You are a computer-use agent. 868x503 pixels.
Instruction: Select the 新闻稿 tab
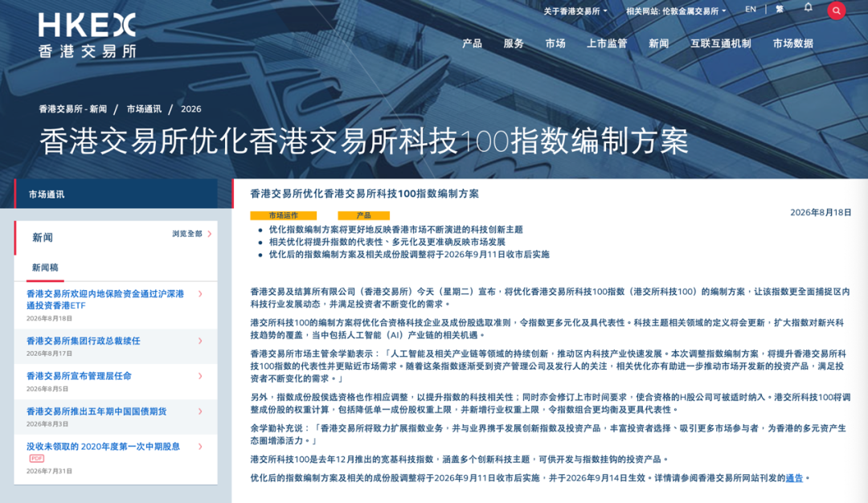pyautogui.click(x=45, y=268)
